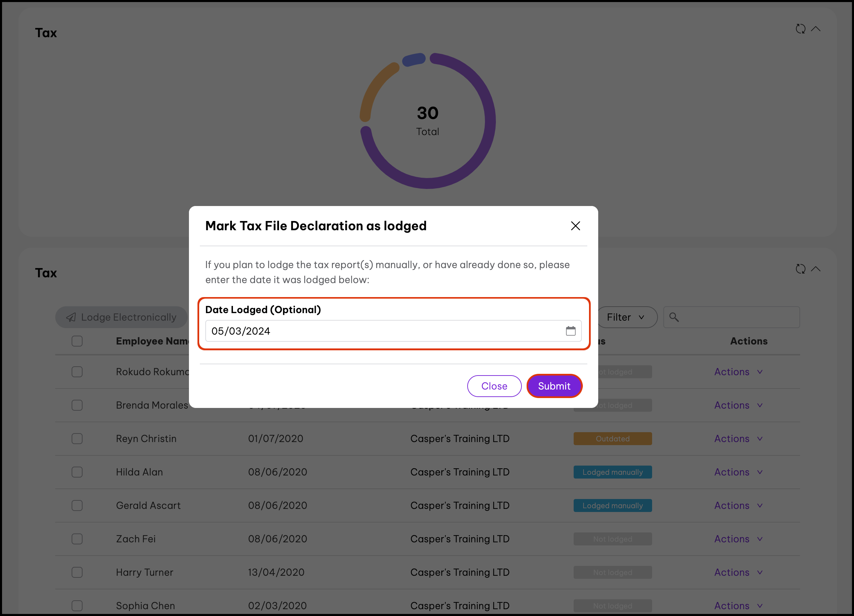Refresh the Tax table panel
This screenshot has width=854, height=616.
(800, 269)
